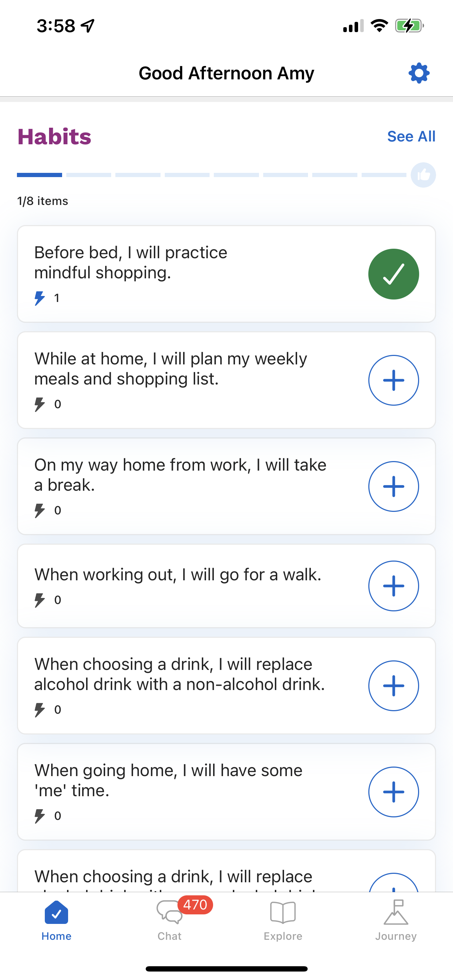This screenshot has width=453, height=980.
Task: Tap the thumbs-up progress badge
Action: [423, 175]
